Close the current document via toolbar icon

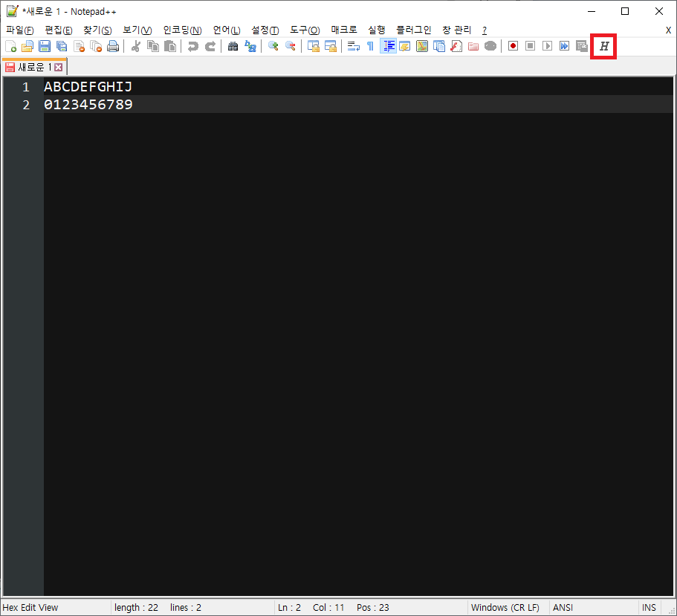coord(79,46)
